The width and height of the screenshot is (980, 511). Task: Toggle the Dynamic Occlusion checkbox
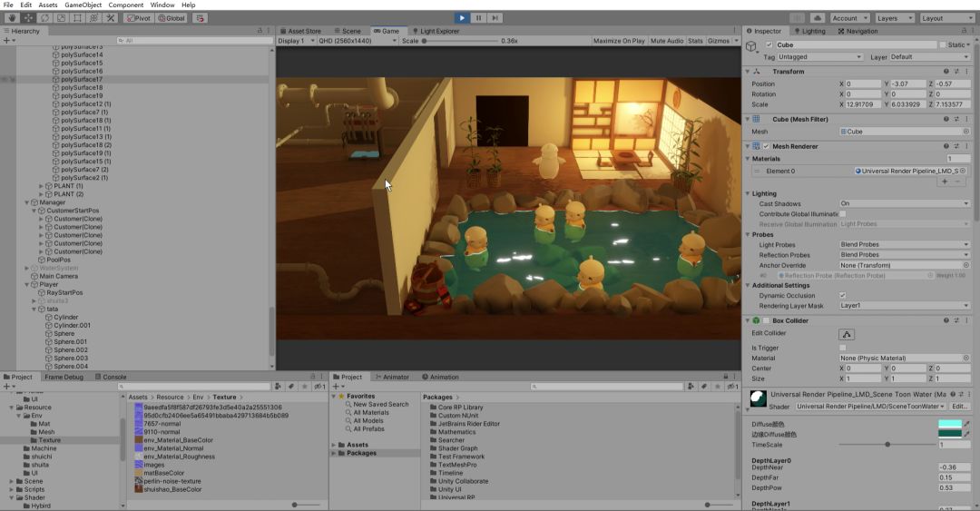pos(842,296)
